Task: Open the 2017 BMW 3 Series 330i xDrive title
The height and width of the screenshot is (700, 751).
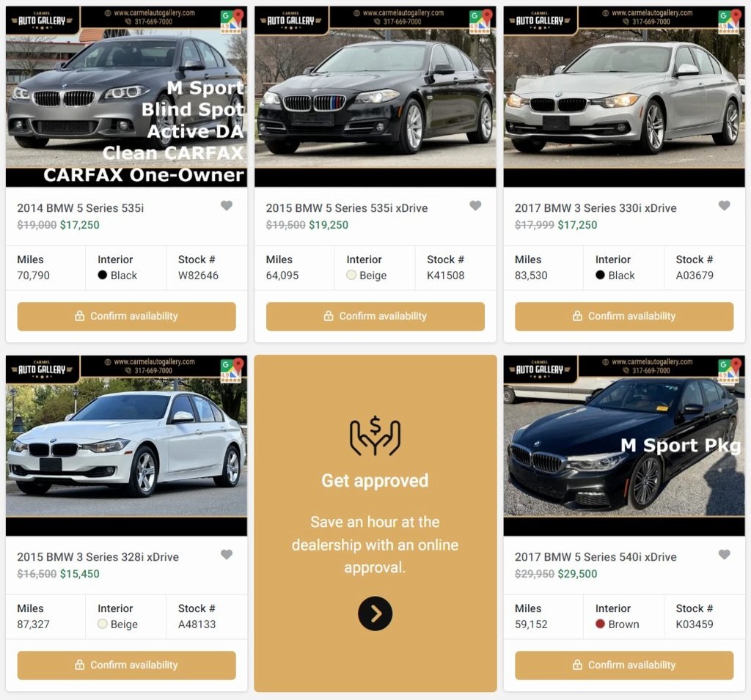Action: click(596, 207)
